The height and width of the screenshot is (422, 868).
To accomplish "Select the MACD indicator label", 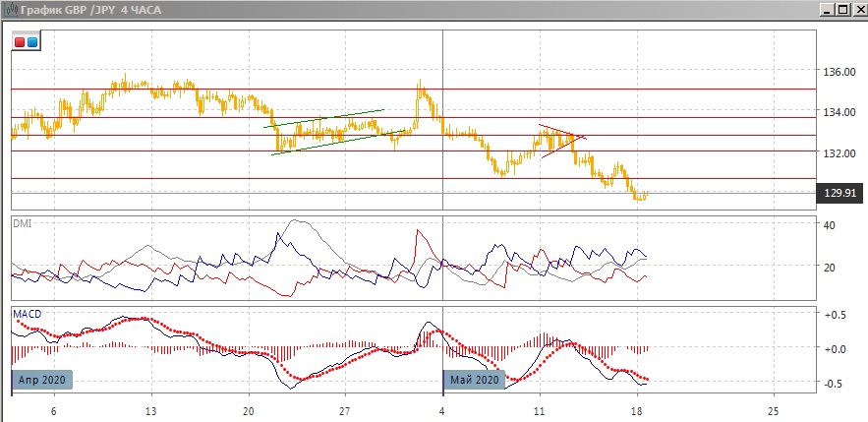I will click(26, 314).
